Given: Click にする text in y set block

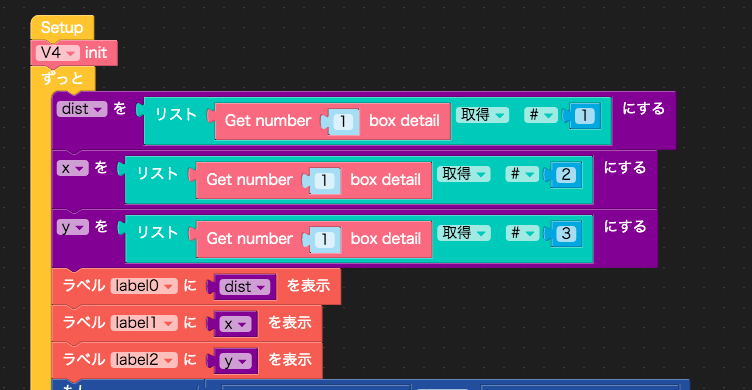Looking at the screenshot, I should [625, 227].
